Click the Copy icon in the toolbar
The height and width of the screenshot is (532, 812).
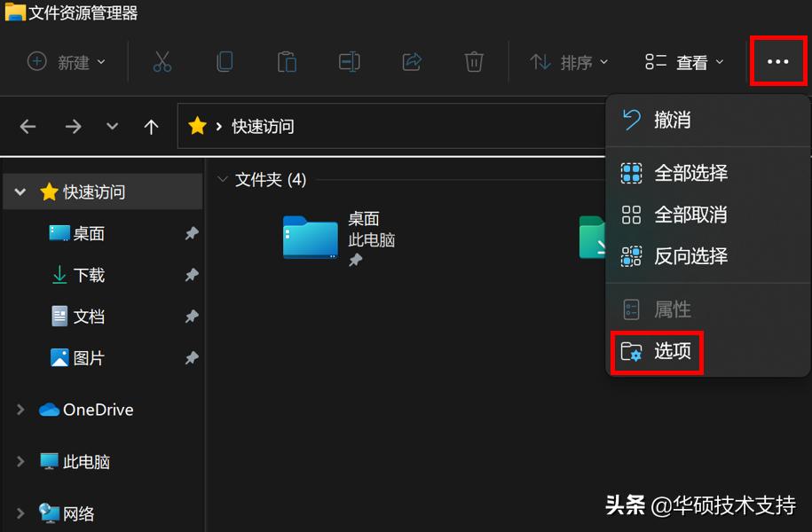(x=225, y=61)
